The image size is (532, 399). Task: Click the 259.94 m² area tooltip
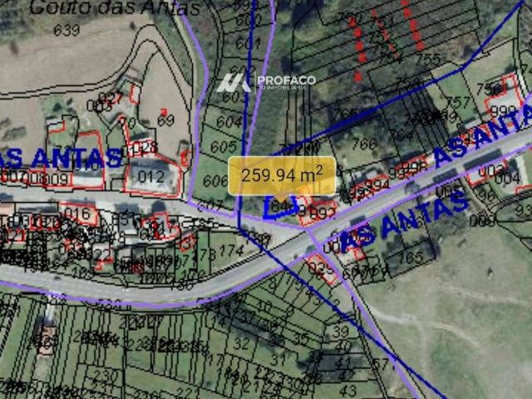[282, 175]
